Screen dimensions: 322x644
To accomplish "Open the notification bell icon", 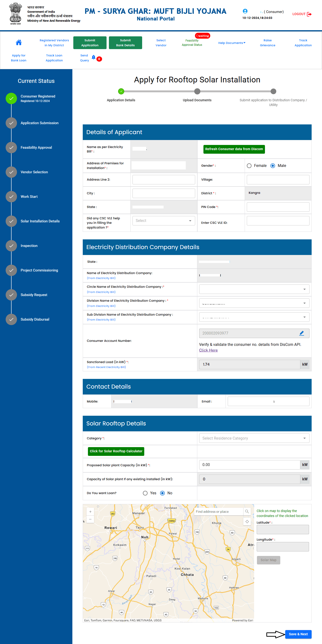I will pos(94,58).
